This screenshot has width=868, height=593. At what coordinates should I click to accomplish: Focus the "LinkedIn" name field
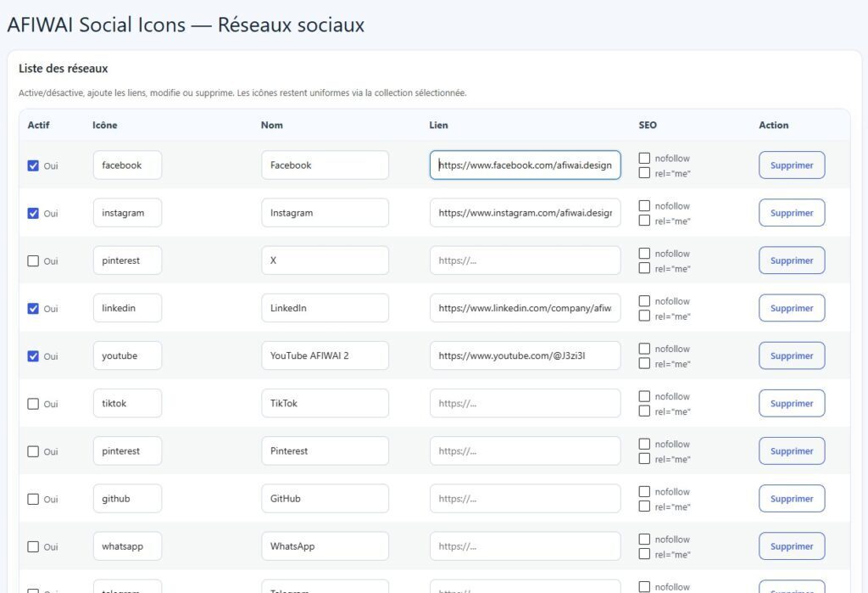click(x=325, y=308)
